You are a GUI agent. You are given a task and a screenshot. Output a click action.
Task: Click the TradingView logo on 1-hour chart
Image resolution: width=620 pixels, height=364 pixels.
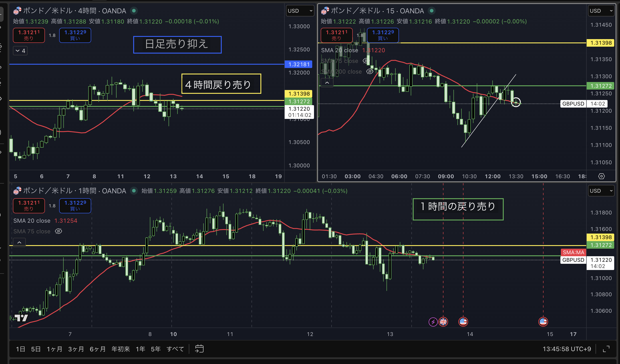click(21, 318)
